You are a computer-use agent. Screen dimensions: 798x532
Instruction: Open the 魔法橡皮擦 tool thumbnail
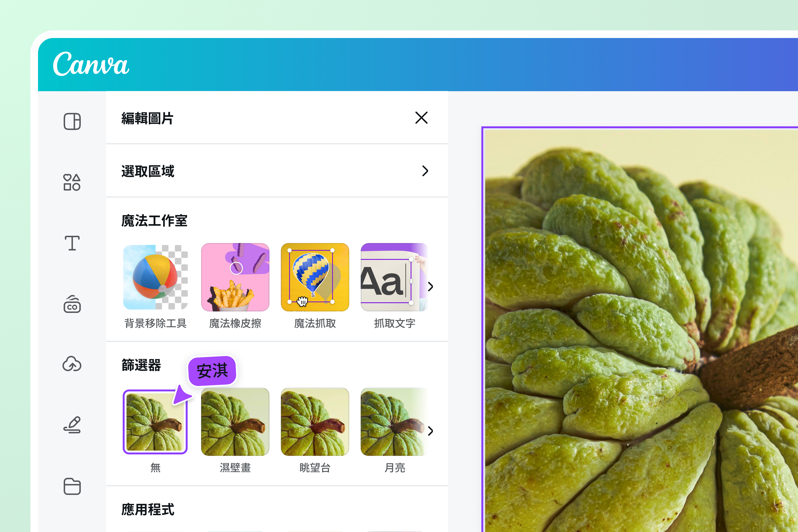tap(235, 277)
